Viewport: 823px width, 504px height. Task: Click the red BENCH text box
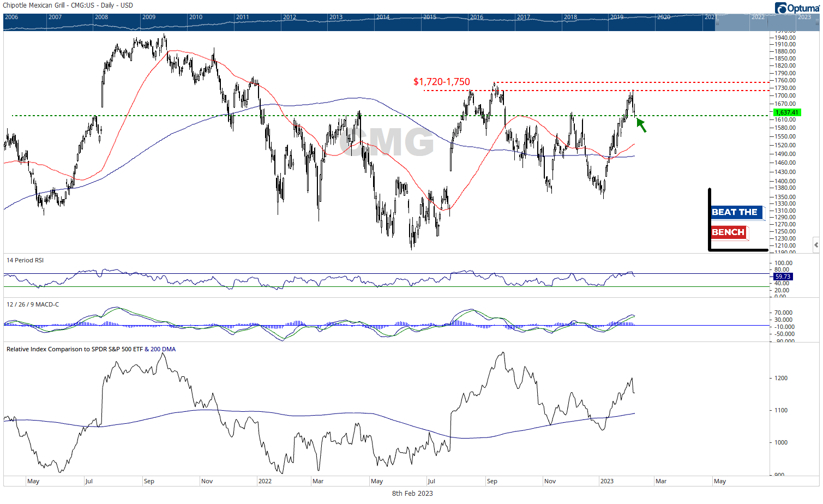[729, 232]
